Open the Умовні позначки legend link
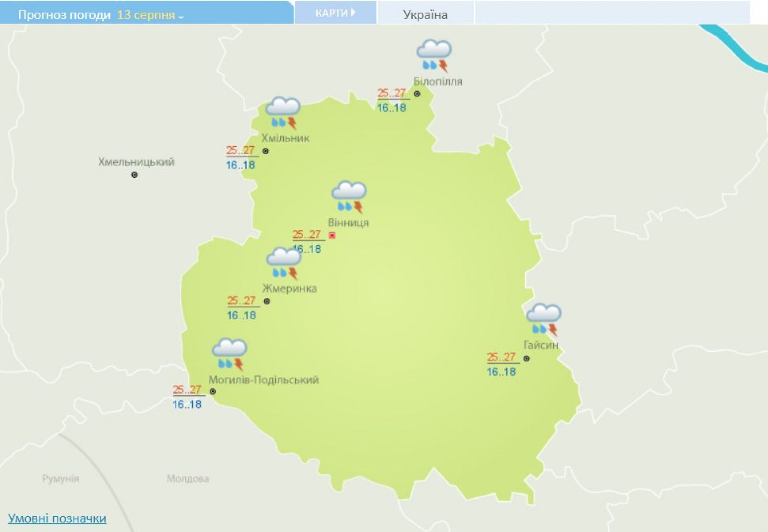Viewport: 768px width, 532px height. coord(57,518)
